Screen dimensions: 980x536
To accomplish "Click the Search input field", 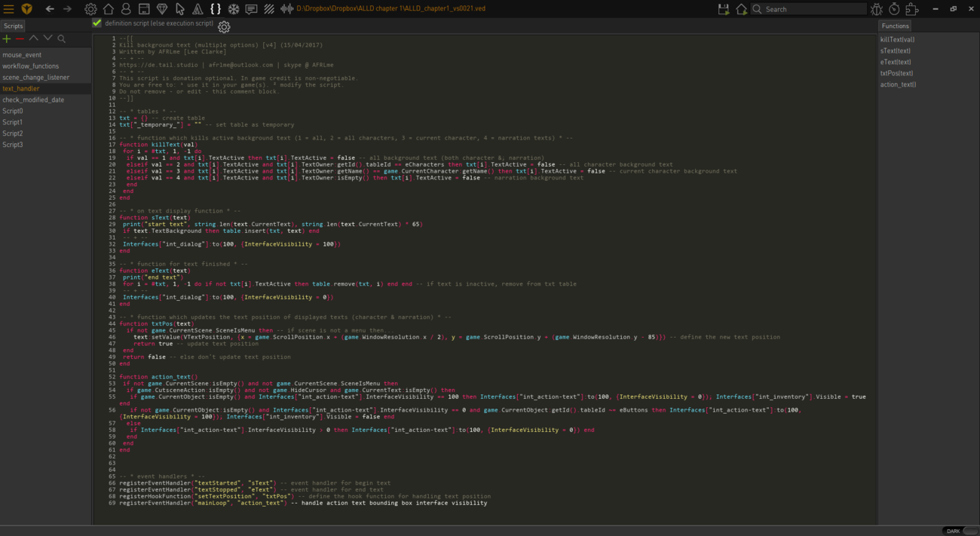I will point(814,9).
